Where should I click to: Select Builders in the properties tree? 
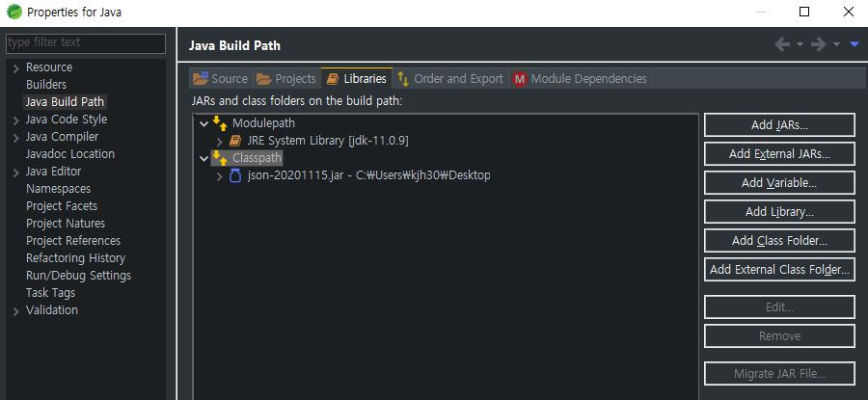coord(46,84)
